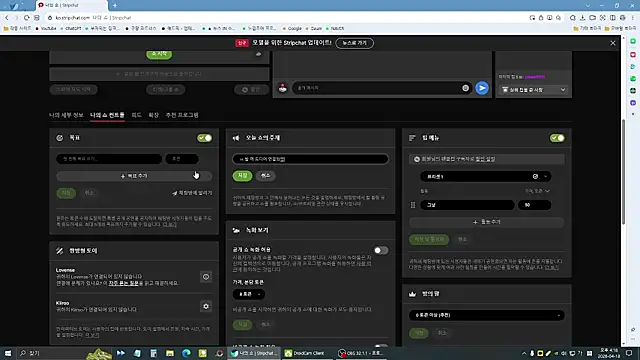Open the browser tab list chevron

point(587,5)
